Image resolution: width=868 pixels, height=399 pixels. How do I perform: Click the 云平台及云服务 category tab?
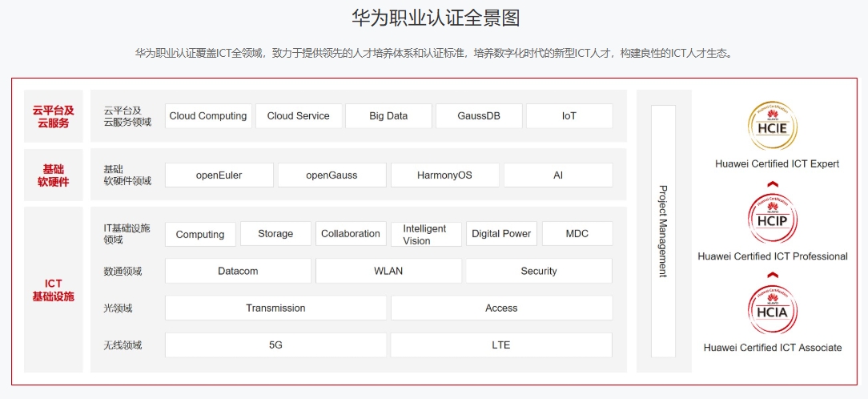pos(53,116)
